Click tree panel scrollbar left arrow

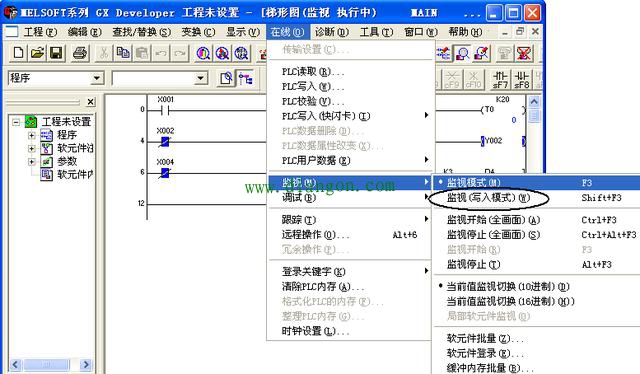click(x=16, y=364)
